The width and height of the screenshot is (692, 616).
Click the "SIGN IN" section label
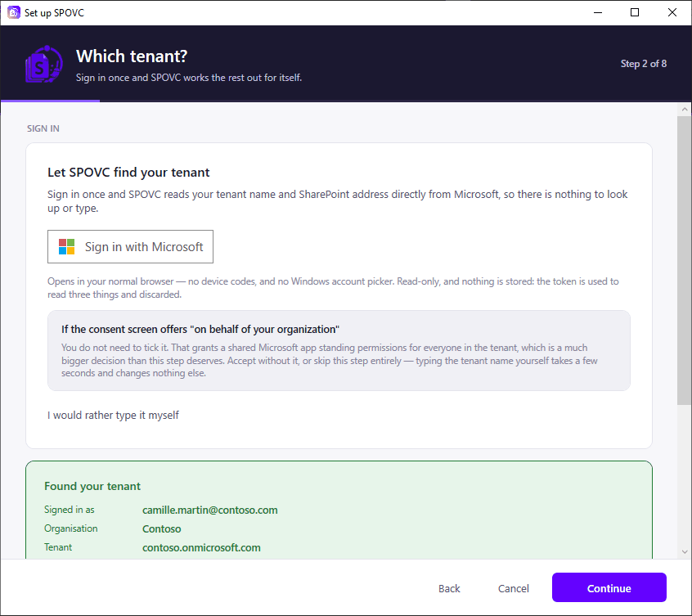(43, 128)
